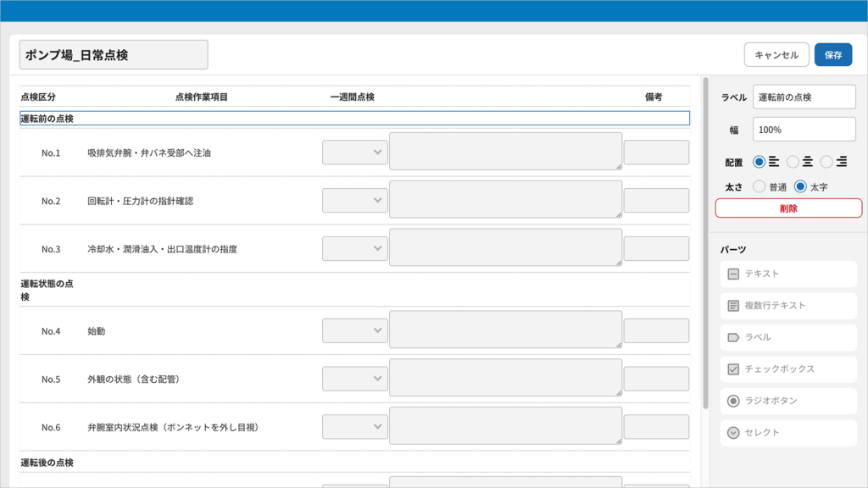Click item text 弁腕室内状況点検（ボンネットを外し目視）
The image size is (868, 488).
coord(173,427)
